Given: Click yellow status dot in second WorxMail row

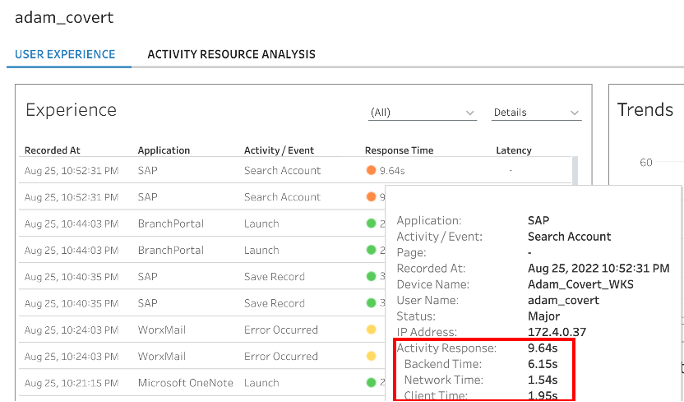Looking at the screenshot, I should pyautogui.click(x=371, y=356).
